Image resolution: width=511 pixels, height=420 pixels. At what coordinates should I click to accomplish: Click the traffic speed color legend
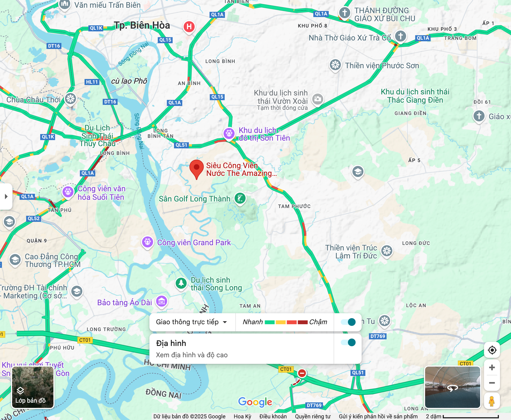pos(285,322)
